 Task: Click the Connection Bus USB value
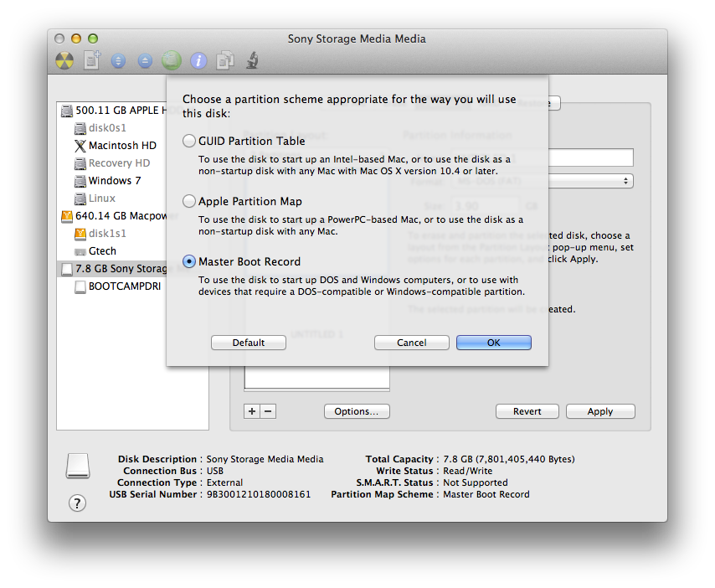point(215,471)
